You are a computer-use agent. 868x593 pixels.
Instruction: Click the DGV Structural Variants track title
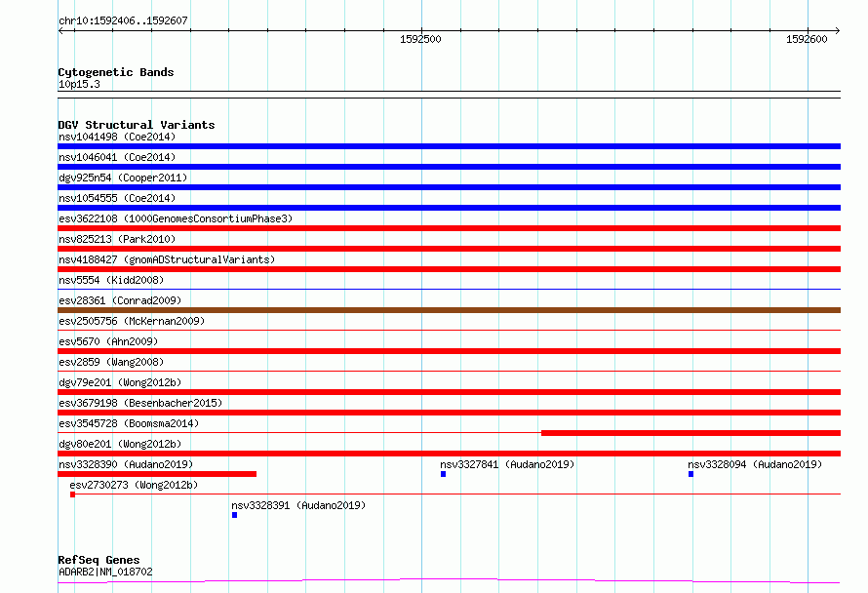click(137, 125)
